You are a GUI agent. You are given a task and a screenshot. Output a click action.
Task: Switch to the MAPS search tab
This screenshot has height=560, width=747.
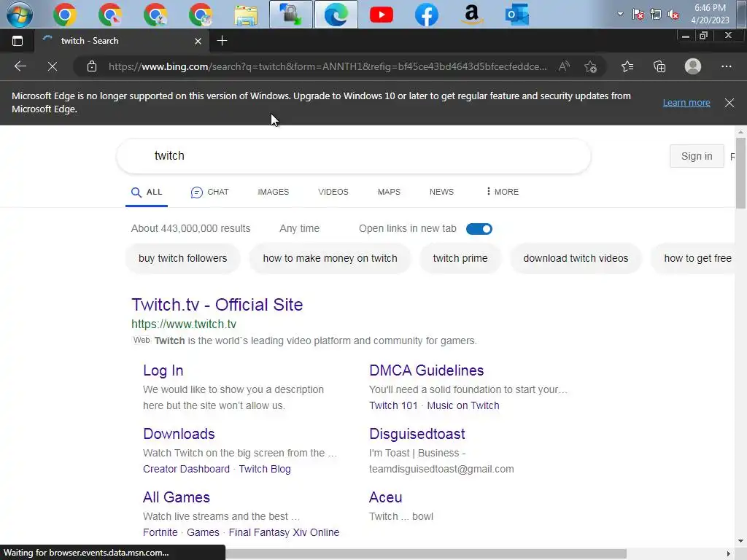tap(389, 192)
